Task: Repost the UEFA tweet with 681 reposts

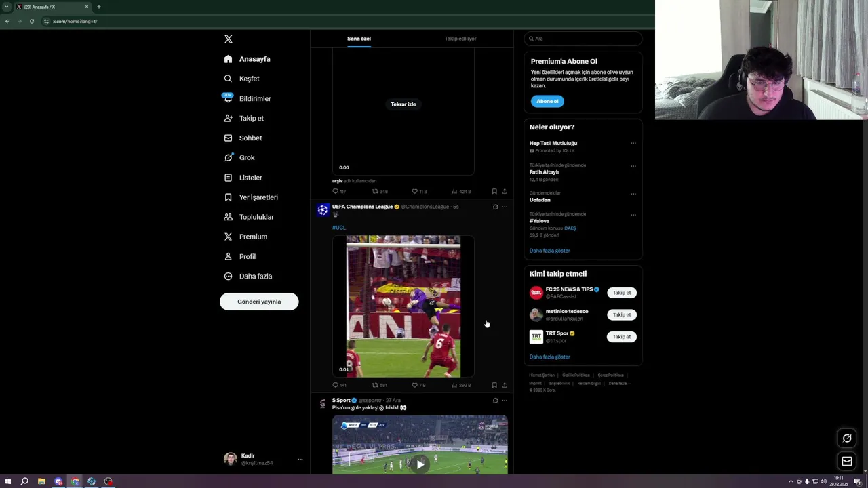Action: (380, 385)
